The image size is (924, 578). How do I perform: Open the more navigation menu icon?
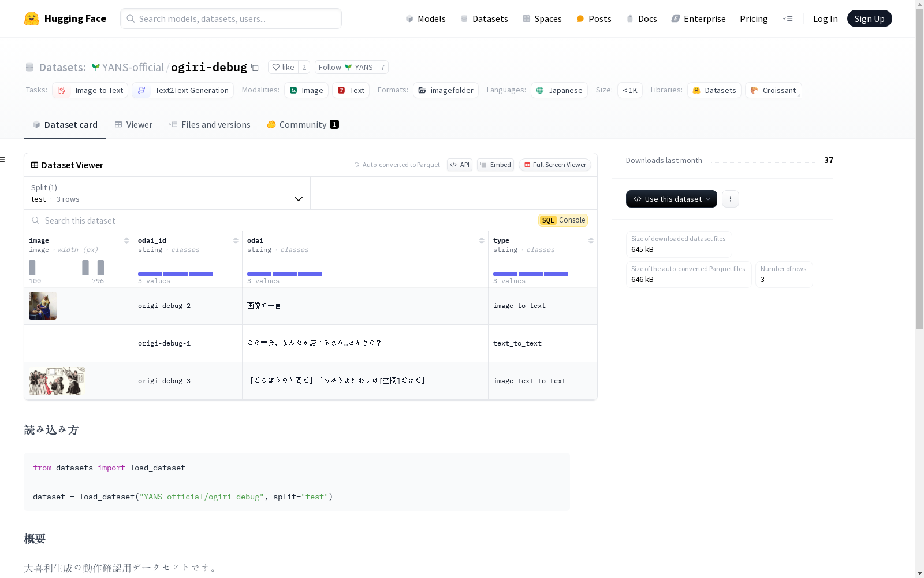787,18
